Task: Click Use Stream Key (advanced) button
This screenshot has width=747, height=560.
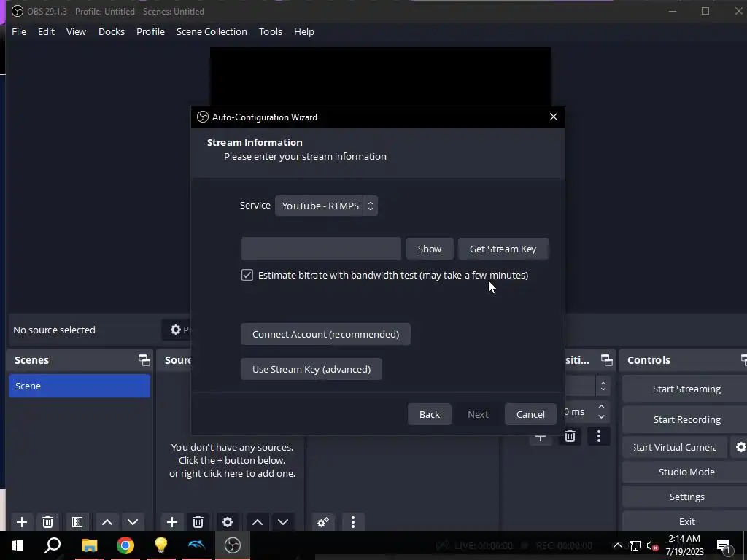Action: point(311,370)
